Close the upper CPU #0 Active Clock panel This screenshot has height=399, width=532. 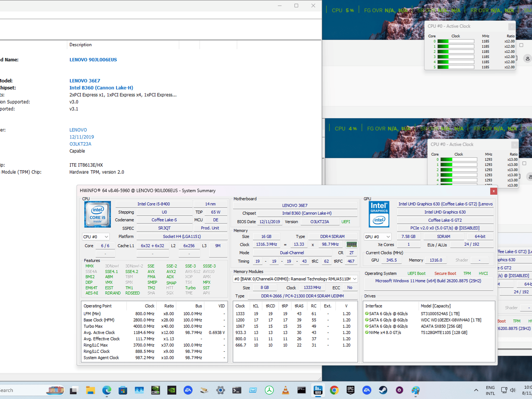coord(511,26)
